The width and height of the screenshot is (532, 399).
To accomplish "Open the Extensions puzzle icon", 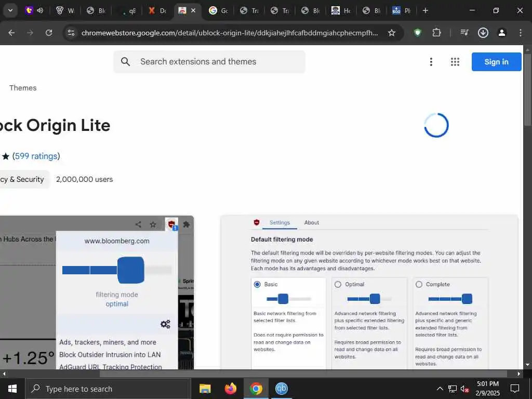I will 436,33.
